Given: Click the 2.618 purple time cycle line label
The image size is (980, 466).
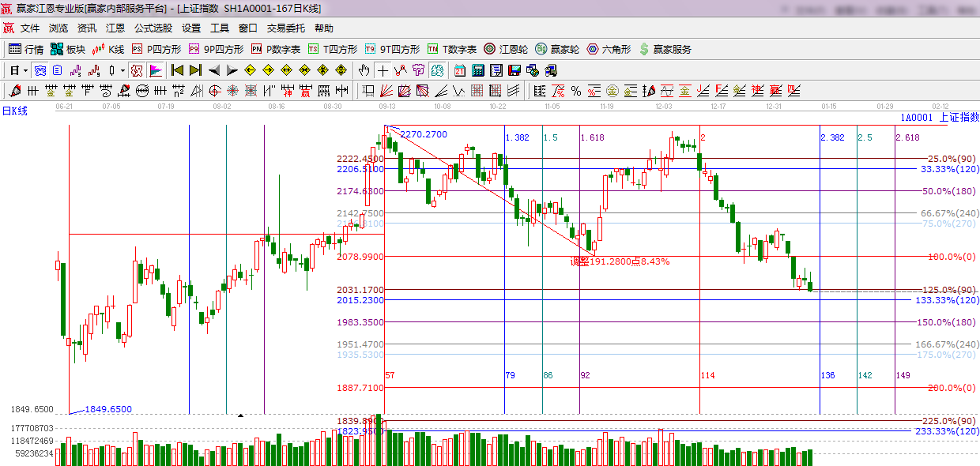Looking at the screenshot, I should click(907, 137).
